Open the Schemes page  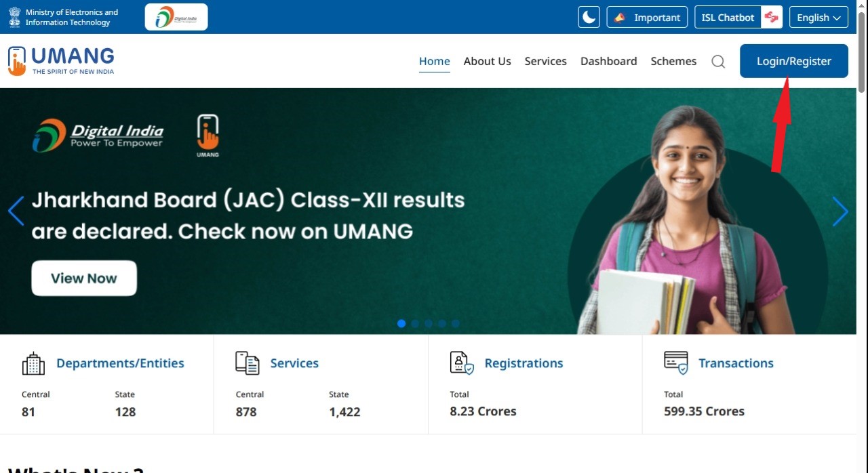click(x=673, y=61)
